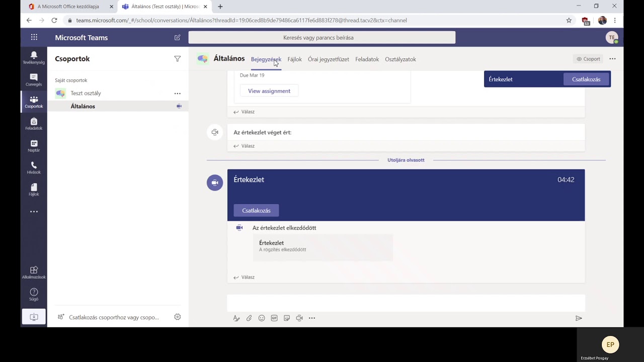This screenshot has width=644, height=362.
Task: Open Tevékenység activity feed
Action: tap(34, 58)
